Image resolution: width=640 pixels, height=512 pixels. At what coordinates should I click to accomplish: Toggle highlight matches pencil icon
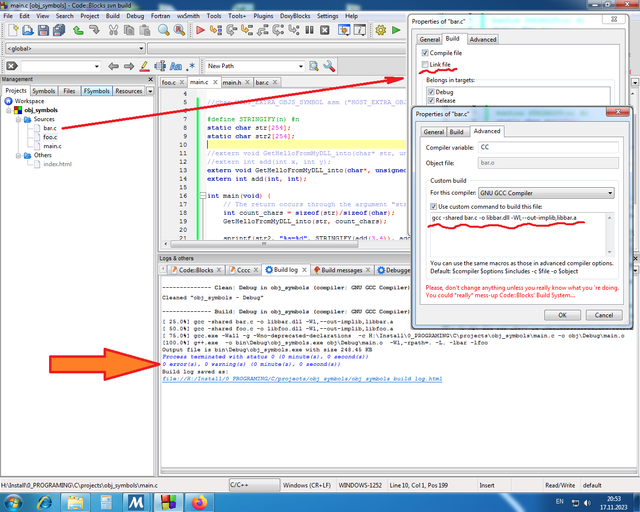pyautogui.click(x=144, y=66)
